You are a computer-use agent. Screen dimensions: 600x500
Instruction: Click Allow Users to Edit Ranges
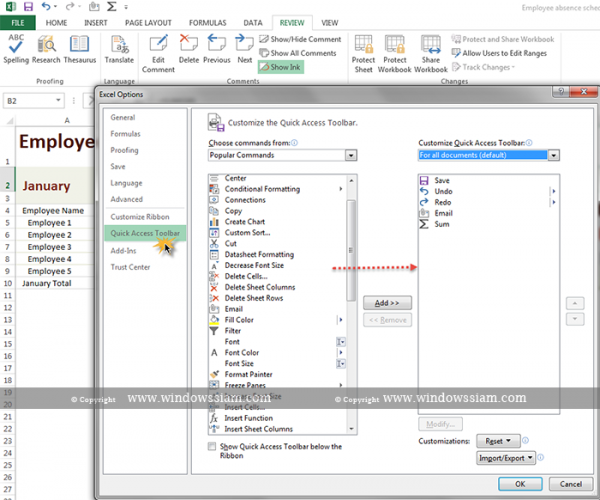tap(499, 53)
